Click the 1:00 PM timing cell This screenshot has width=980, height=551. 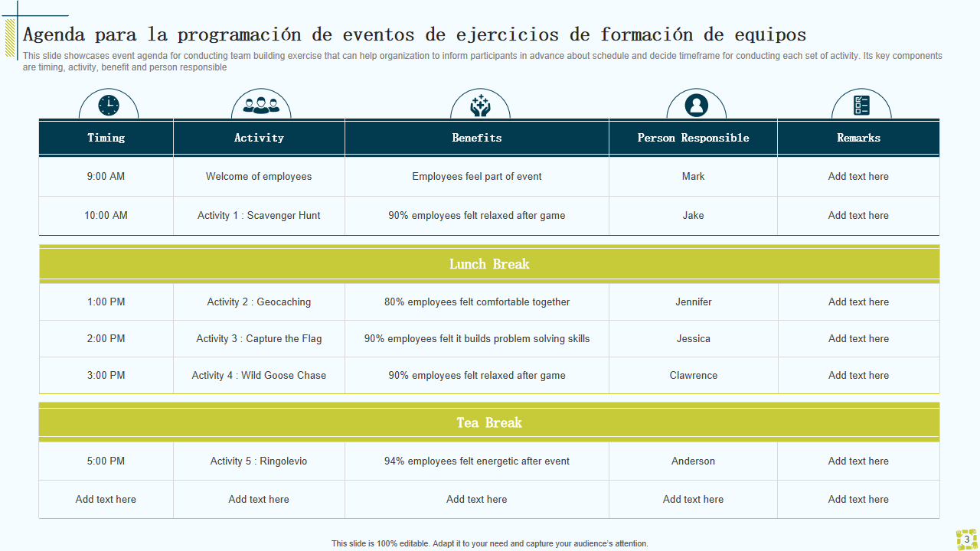click(106, 302)
